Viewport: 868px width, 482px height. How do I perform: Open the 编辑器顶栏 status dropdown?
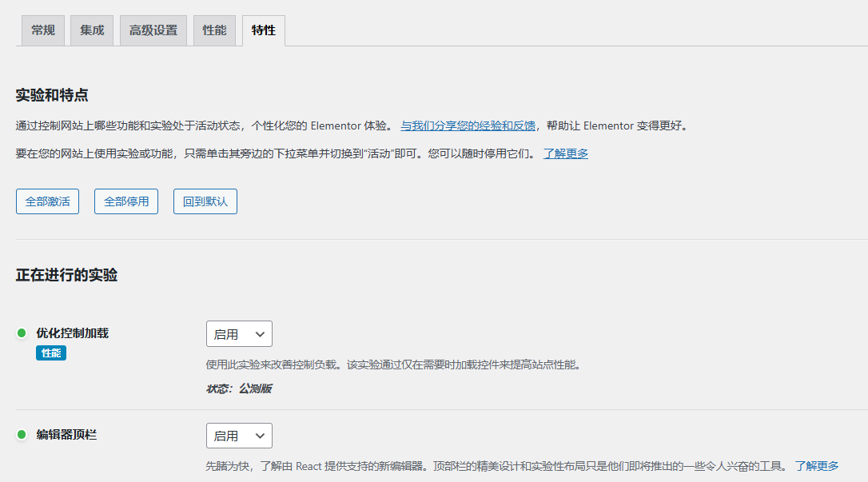tap(239, 436)
